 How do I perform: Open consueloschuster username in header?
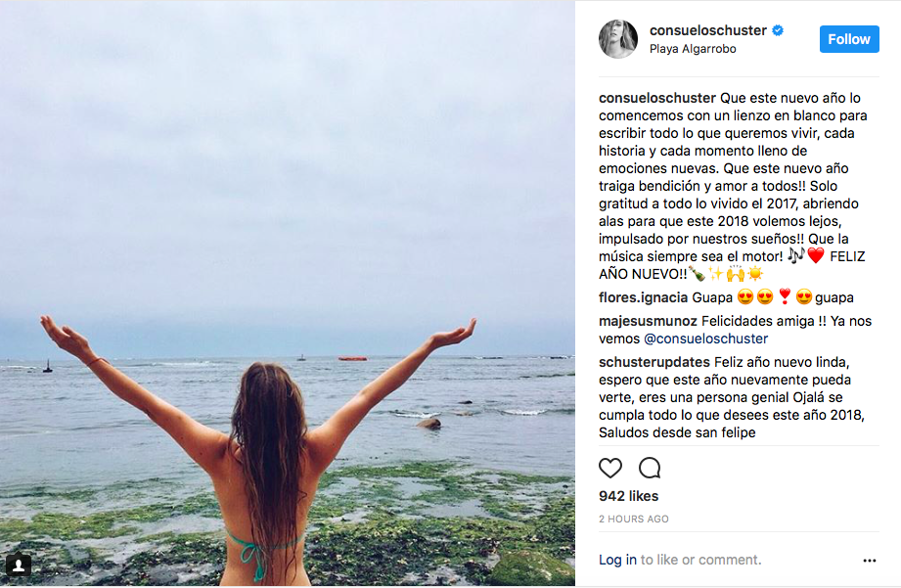point(708,30)
